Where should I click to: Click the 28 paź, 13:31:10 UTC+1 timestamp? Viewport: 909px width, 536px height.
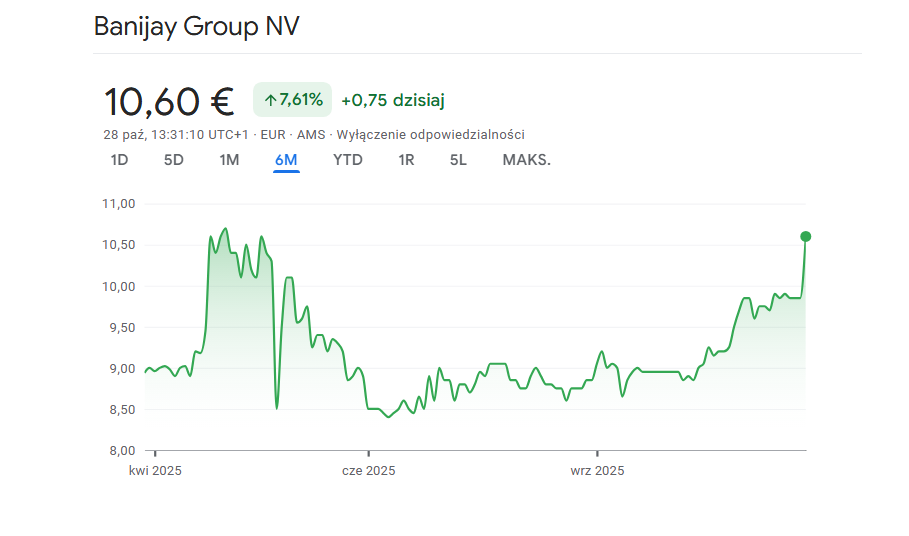176,134
